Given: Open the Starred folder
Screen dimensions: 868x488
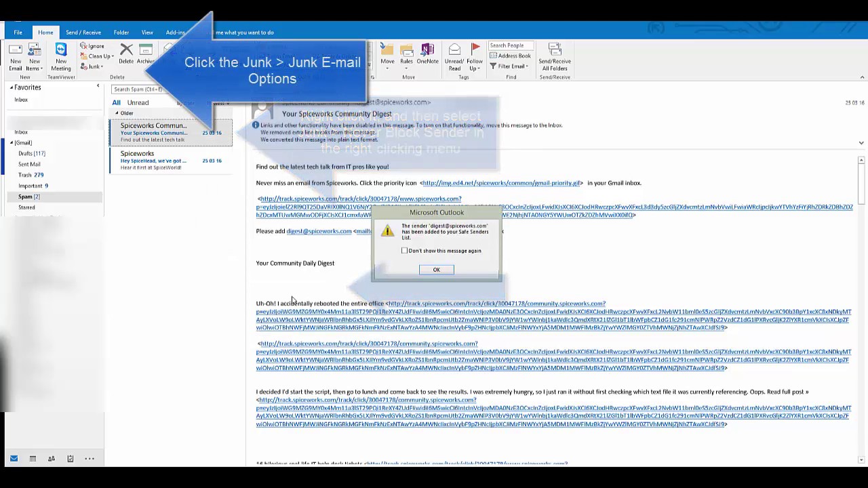Looking at the screenshot, I should pyautogui.click(x=26, y=207).
